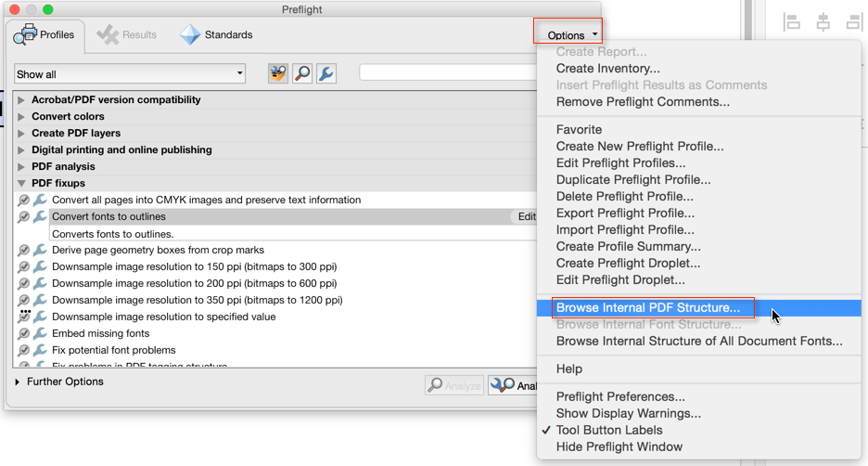This screenshot has height=466, width=868.
Task: Expand the PDF analysis group
Action: pyautogui.click(x=21, y=167)
